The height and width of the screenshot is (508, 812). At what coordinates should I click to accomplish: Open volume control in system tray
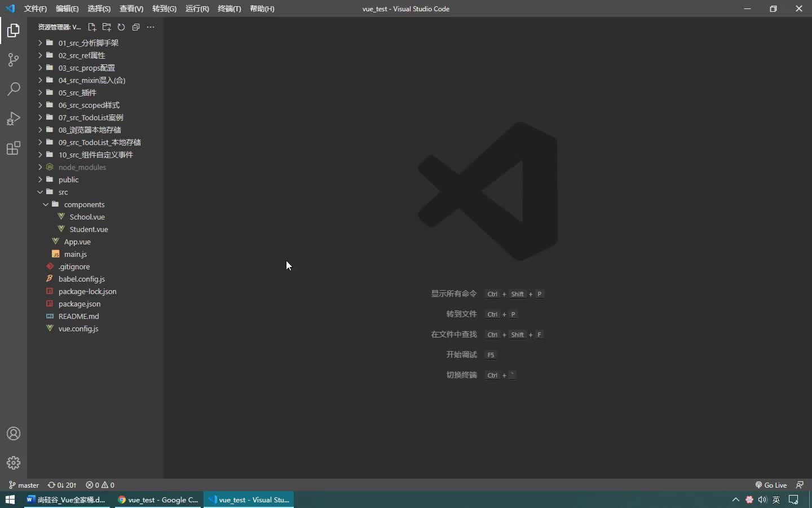762,500
